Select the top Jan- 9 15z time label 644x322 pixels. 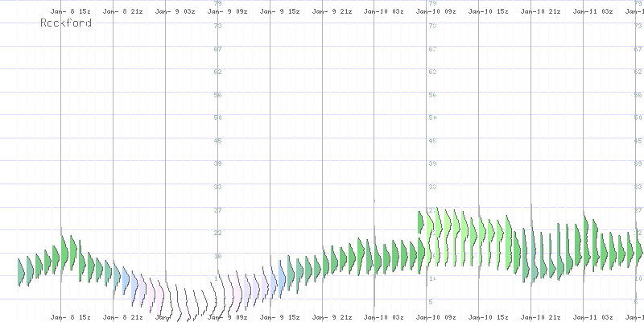coord(279,12)
